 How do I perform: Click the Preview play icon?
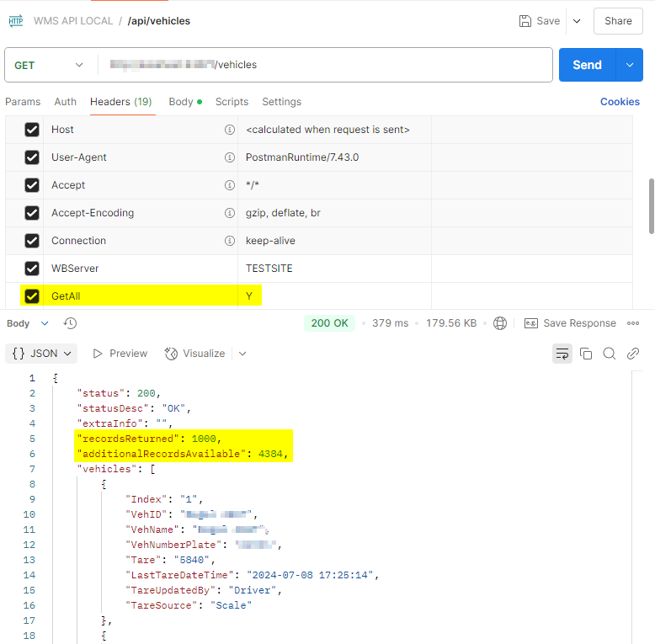pyautogui.click(x=98, y=354)
